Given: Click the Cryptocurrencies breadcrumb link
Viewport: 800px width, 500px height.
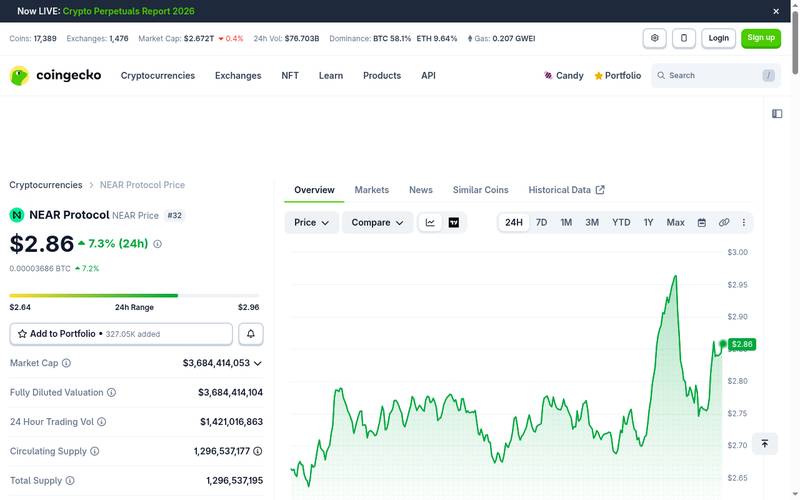Looking at the screenshot, I should click(x=45, y=185).
